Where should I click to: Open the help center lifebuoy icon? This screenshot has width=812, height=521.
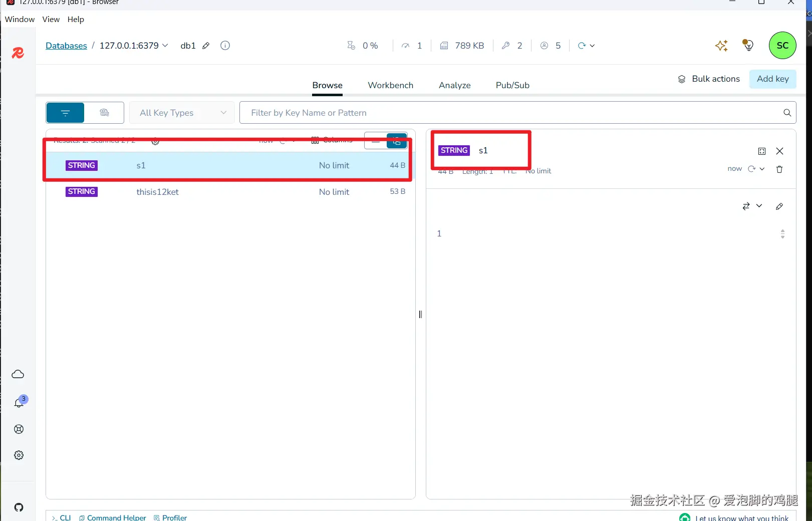(x=19, y=429)
